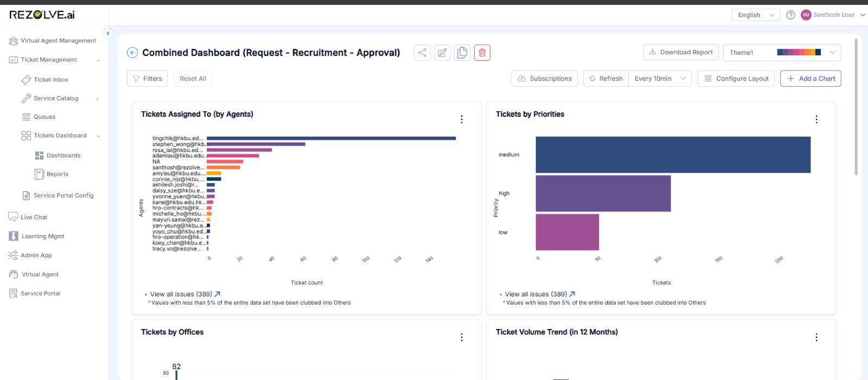
Task: Open Virtual Agent in the sidebar
Action: [x=34, y=274]
